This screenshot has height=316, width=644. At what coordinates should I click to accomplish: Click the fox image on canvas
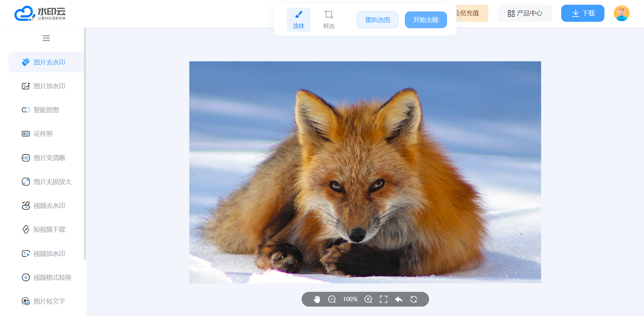(365, 172)
